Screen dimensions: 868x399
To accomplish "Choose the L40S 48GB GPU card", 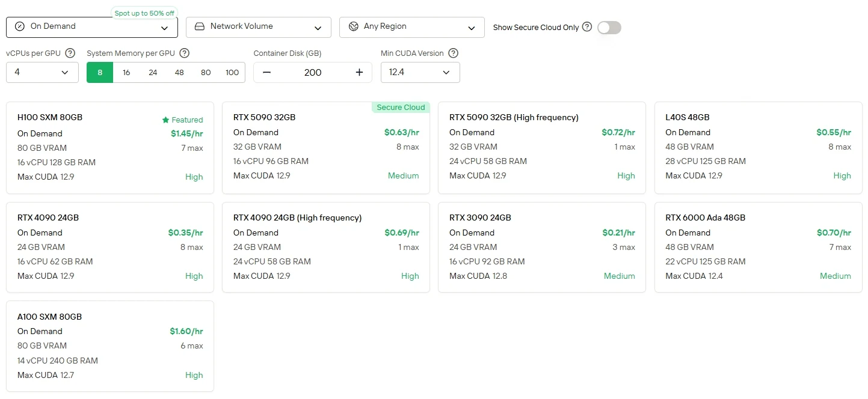I will 759,148.
